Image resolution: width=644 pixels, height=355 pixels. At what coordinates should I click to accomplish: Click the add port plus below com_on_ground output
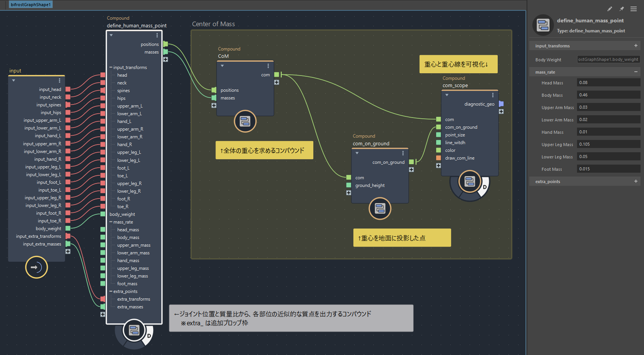tap(411, 170)
